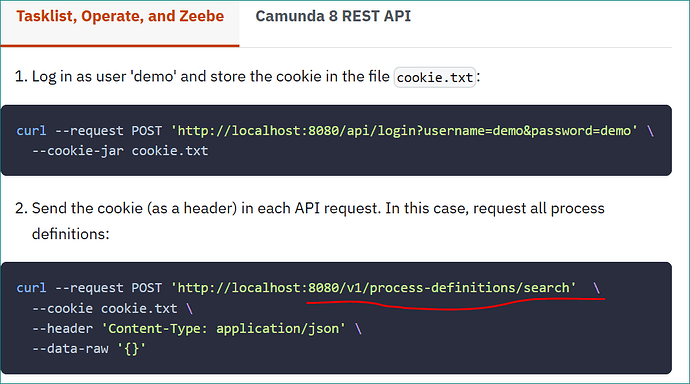Click the step 2 text 'Send the cookie'
The image size is (690, 384).
pyautogui.click(x=87, y=208)
